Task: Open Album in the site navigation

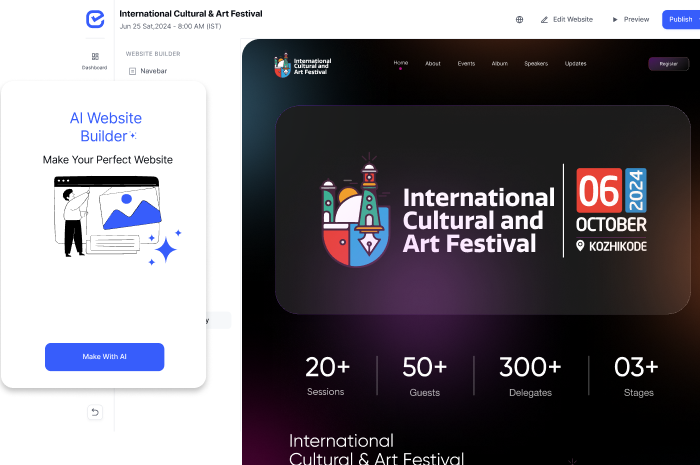Action: pos(500,64)
